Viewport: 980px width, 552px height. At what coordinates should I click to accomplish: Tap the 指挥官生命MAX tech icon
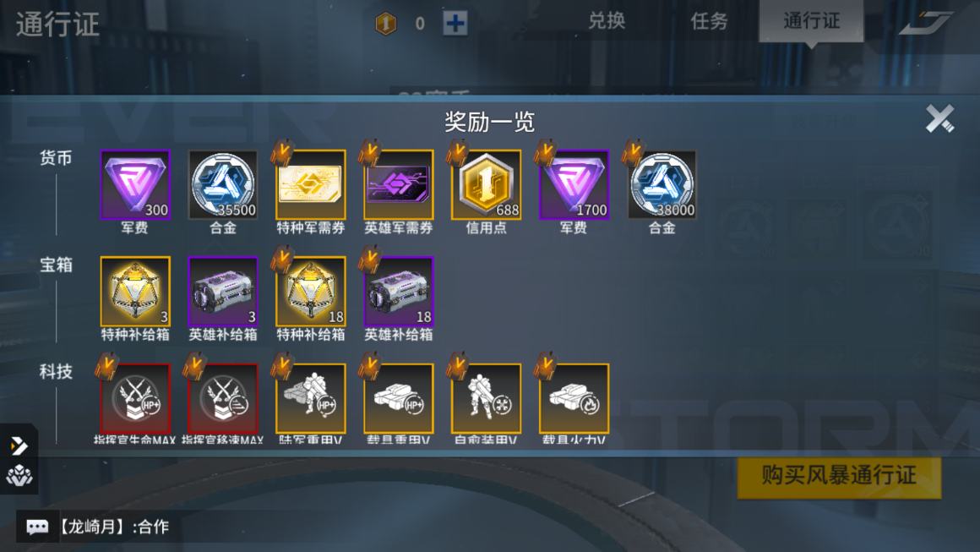pos(135,398)
